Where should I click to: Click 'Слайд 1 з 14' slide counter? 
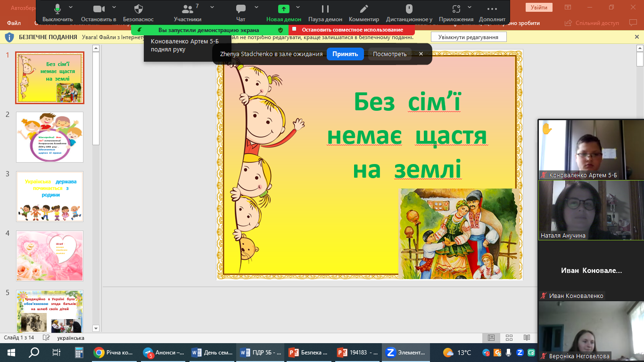[19, 338]
